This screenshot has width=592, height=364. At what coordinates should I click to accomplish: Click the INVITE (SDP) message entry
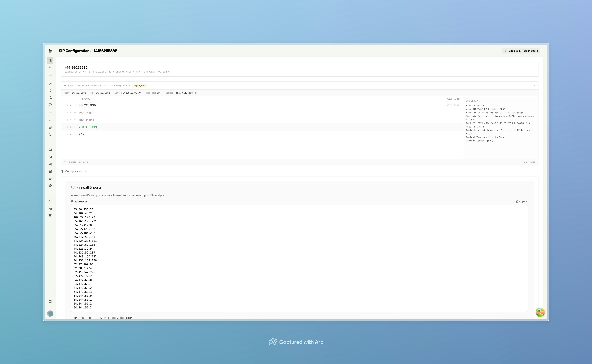tap(87, 105)
